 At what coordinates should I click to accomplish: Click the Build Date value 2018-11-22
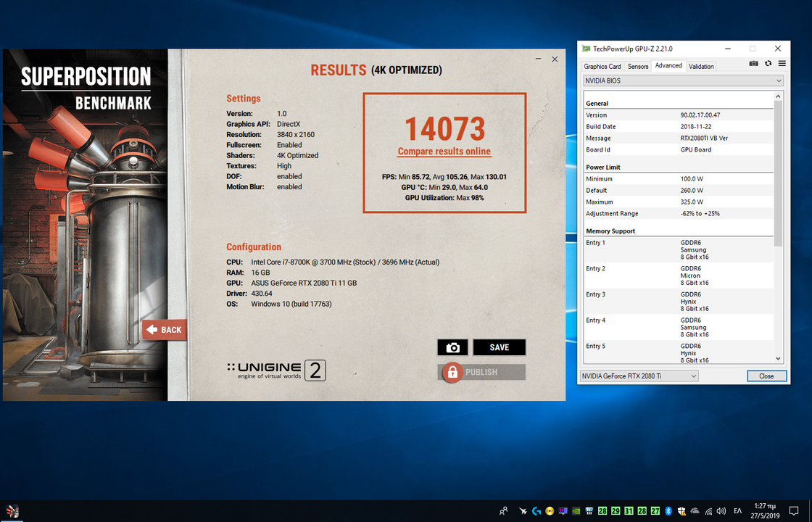[x=695, y=126]
